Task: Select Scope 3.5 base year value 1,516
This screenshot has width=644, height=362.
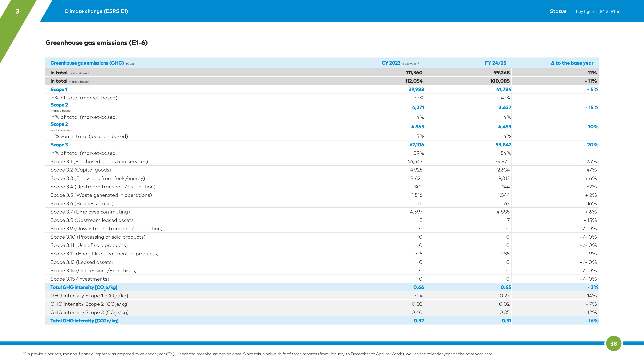Action: (x=417, y=195)
